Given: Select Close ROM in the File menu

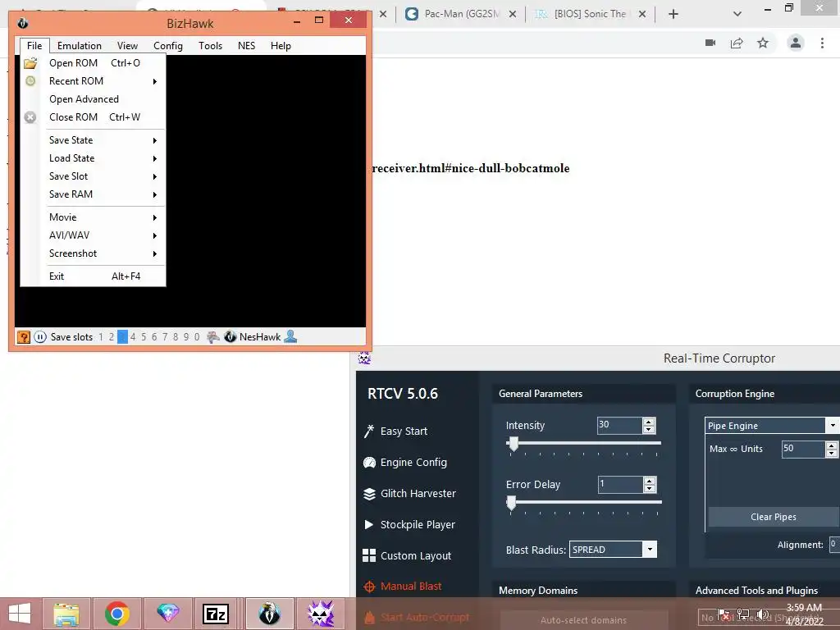Looking at the screenshot, I should [94, 117].
